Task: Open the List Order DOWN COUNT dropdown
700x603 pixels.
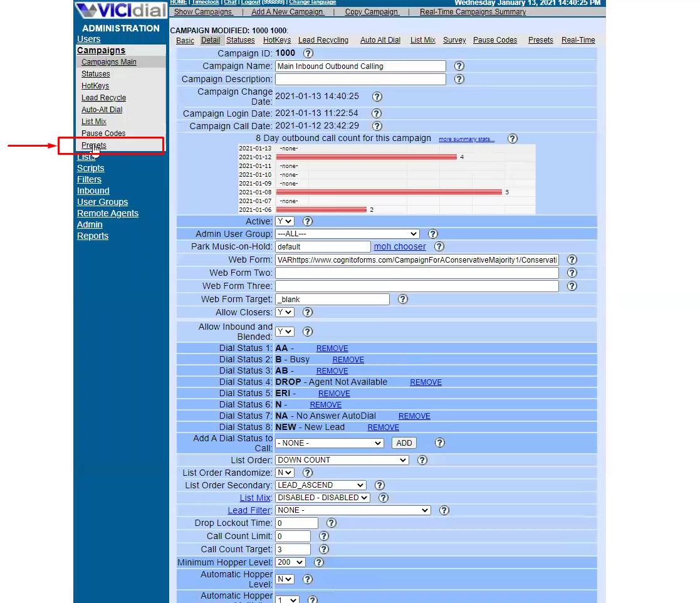Action: 342,460
